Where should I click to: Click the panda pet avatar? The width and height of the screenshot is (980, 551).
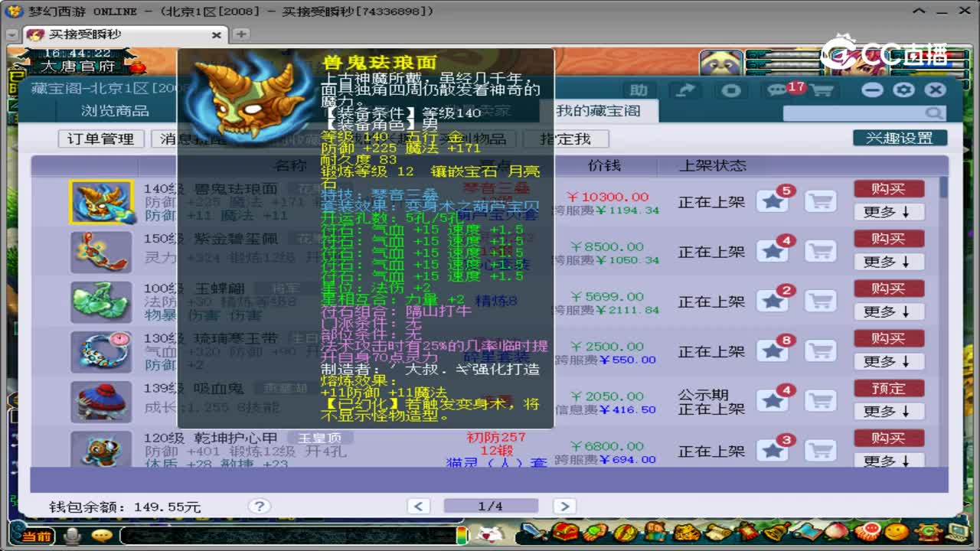(720, 63)
